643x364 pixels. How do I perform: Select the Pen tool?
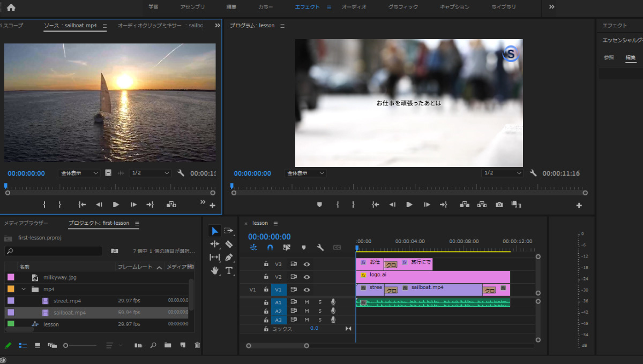(x=229, y=257)
